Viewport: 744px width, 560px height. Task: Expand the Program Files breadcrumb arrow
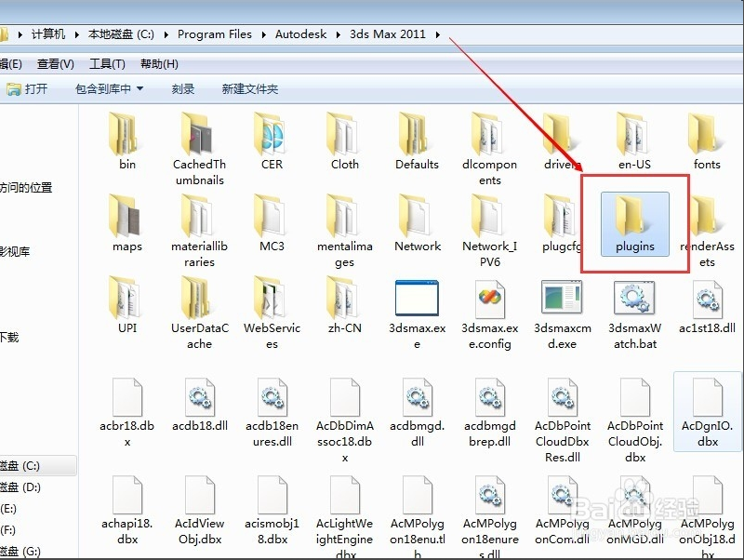click(x=263, y=34)
